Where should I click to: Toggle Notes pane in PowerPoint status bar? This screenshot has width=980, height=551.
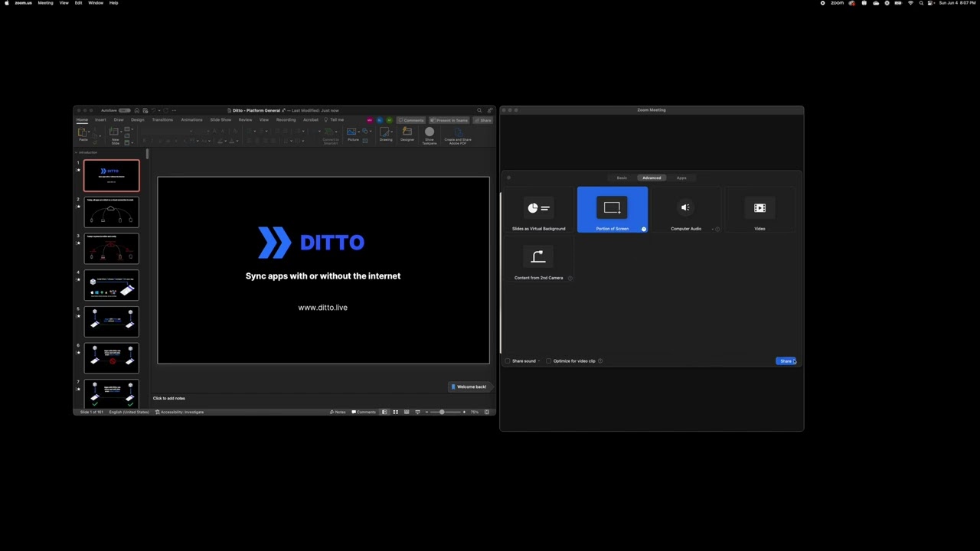coord(338,412)
